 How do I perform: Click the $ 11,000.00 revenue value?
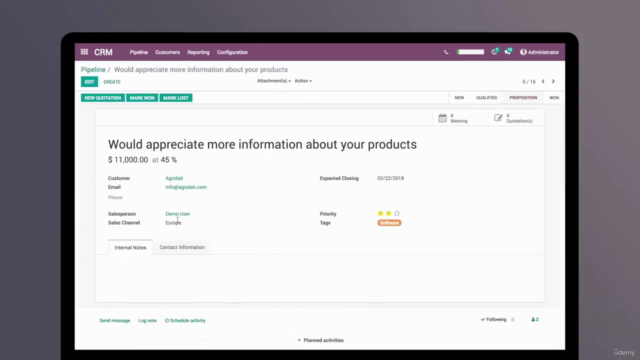click(128, 160)
